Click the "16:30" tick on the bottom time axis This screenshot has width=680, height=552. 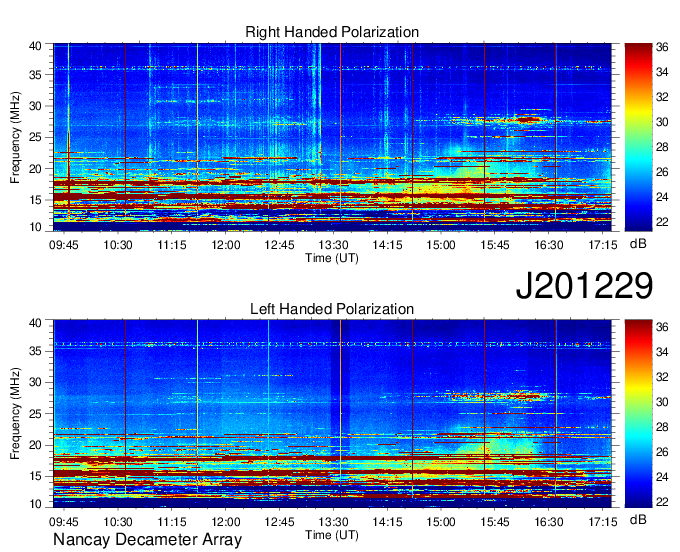click(x=549, y=521)
